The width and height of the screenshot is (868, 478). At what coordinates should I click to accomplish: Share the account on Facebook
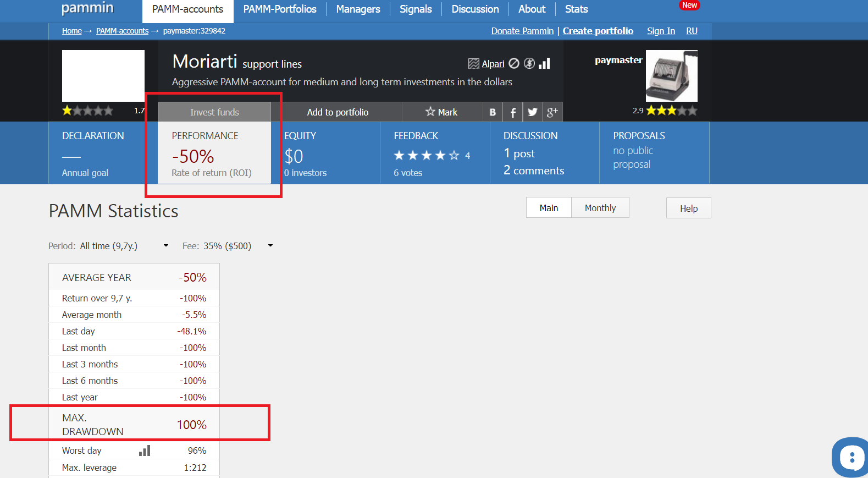click(512, 112)
